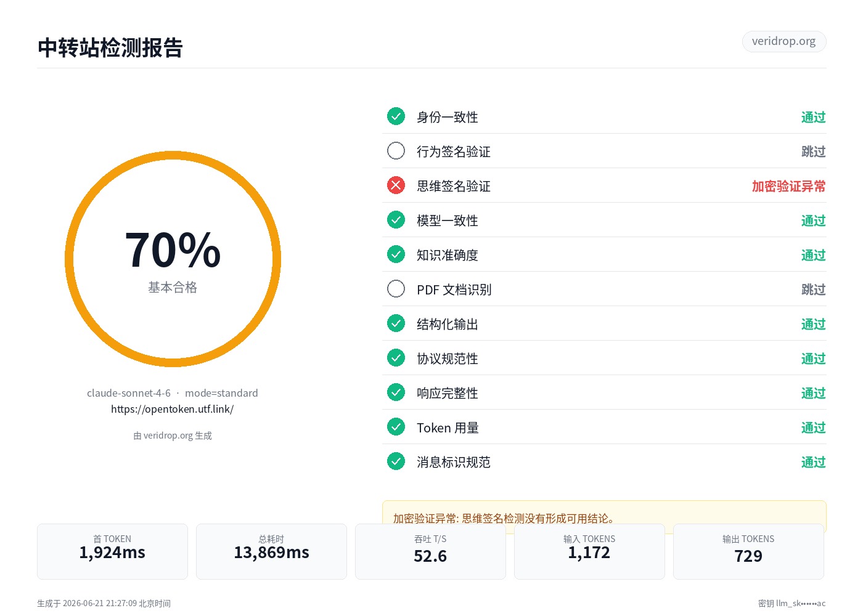Viewport: 863px width, 616px height.
Task: Click green check icon beside 模型一致性
Action: (x=396, y=220)
